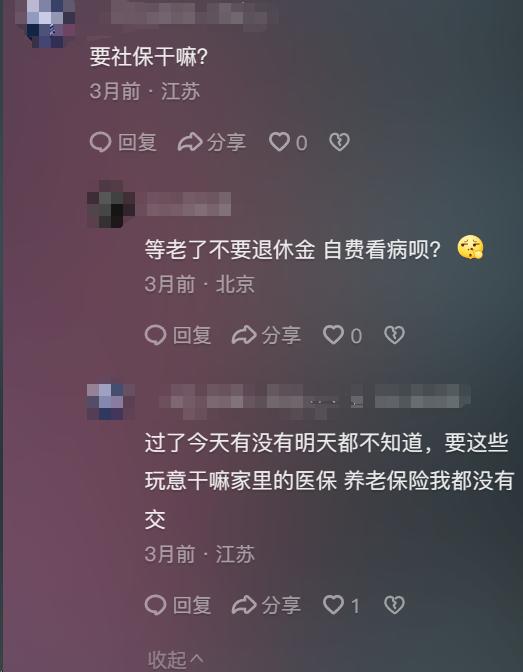Select the comment text '等老了不要退休金 自费看病呗?'
The width and height of the screenshot is (523, 672).
pos(292,249)
